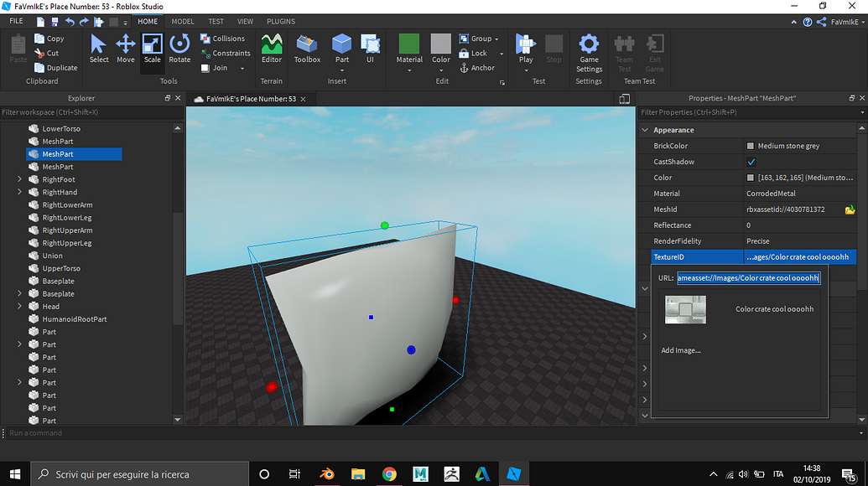
Task: Click the Filter workspace search box
Action: tap(91, 112)
